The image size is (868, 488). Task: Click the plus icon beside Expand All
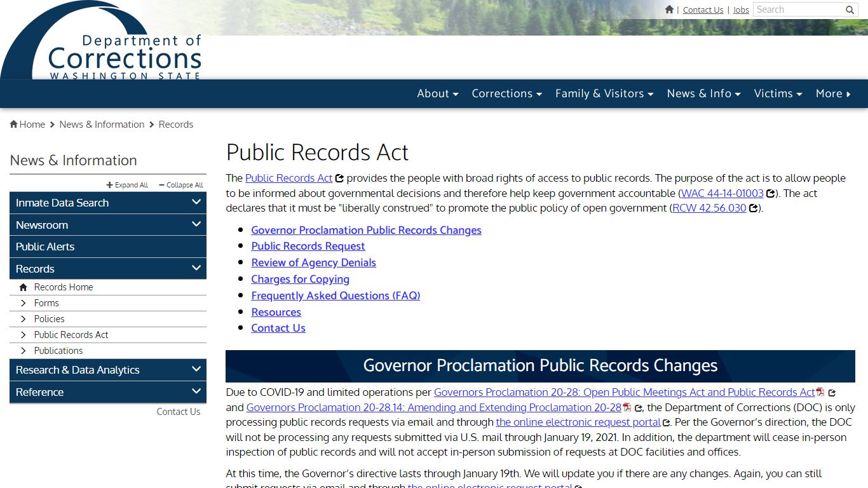click(109, 185)
